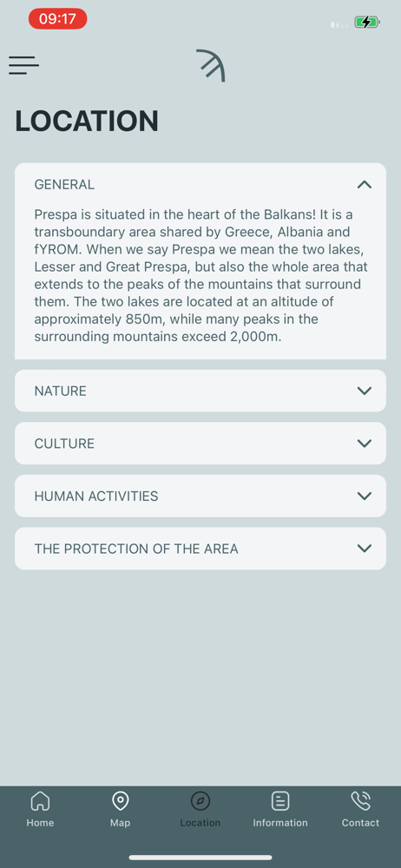
Task: Open the hamburger menu icon
Action: 23,65
